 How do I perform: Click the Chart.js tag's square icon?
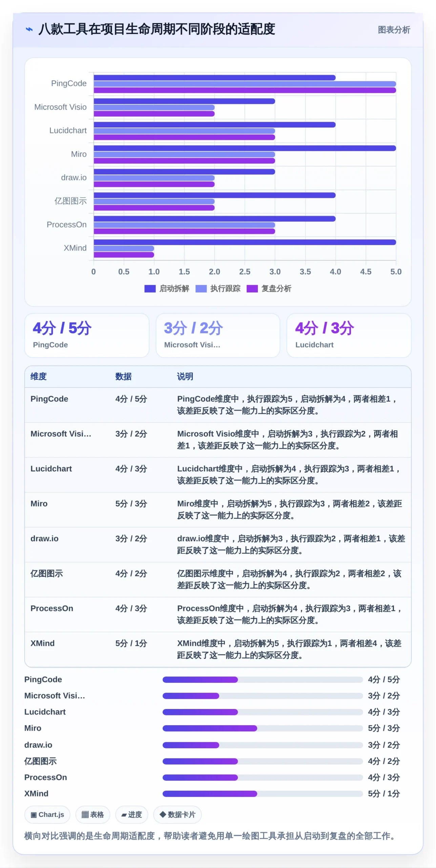34,815
